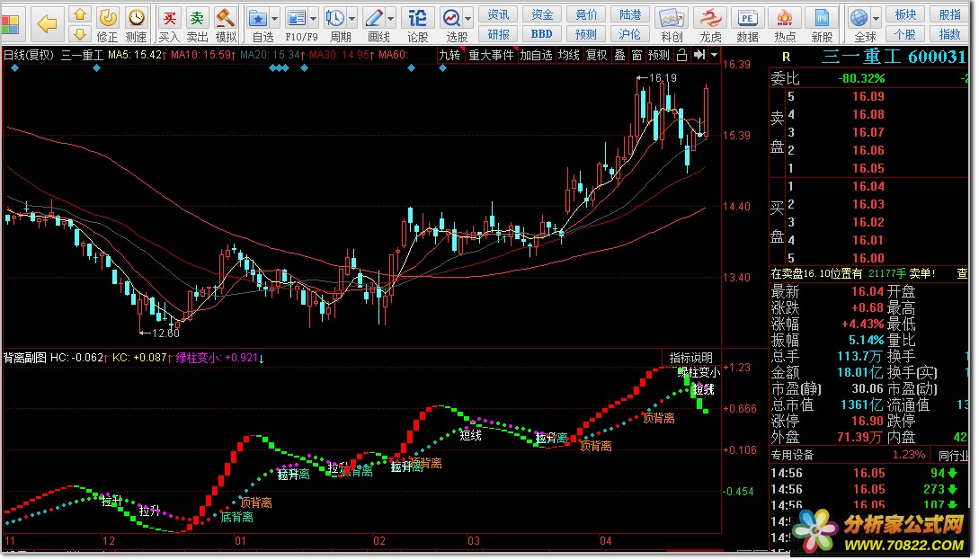Click the down arrow icon
The image size is (979, 560).
pyautogui.click(x=80, y=34)
